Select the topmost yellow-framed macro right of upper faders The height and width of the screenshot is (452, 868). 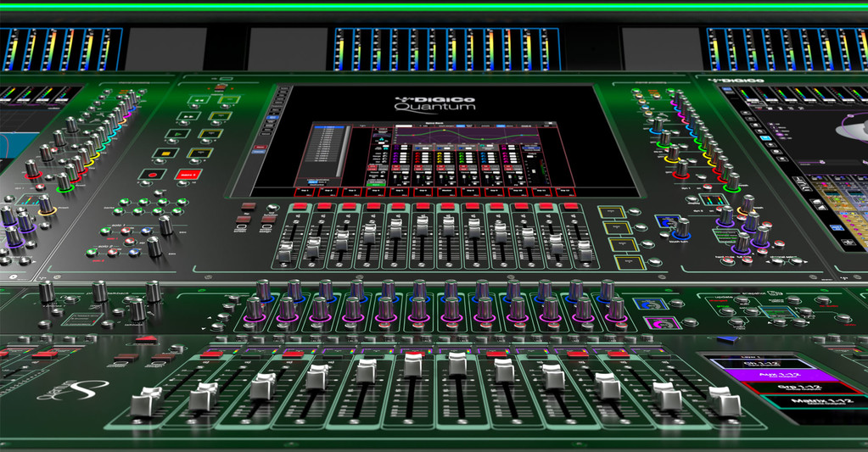pos(612,213)
